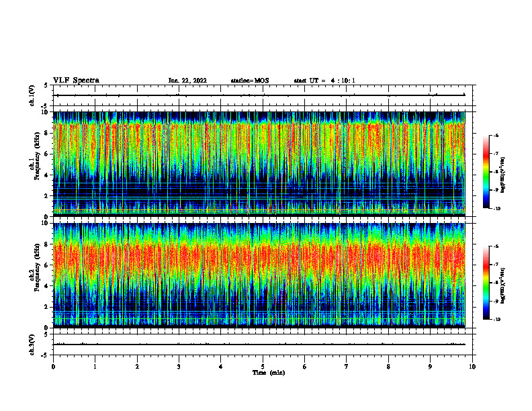Screen dimensions: 532x411
Task: Click the time axis tick label "0"
Action: (x=53, y=367)
